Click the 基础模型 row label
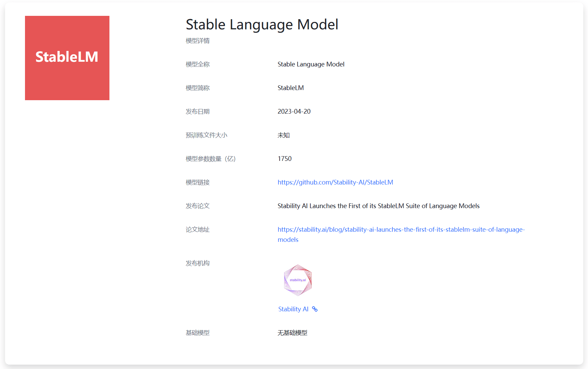 click(x=197, y=333)
